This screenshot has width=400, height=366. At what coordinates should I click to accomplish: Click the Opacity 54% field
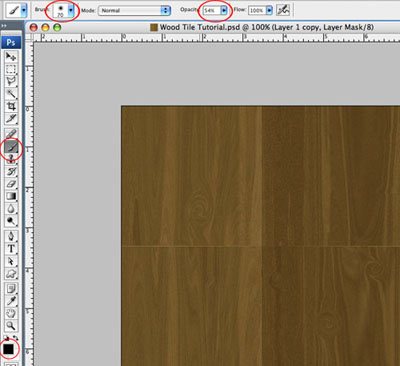[x=212, y=10]
